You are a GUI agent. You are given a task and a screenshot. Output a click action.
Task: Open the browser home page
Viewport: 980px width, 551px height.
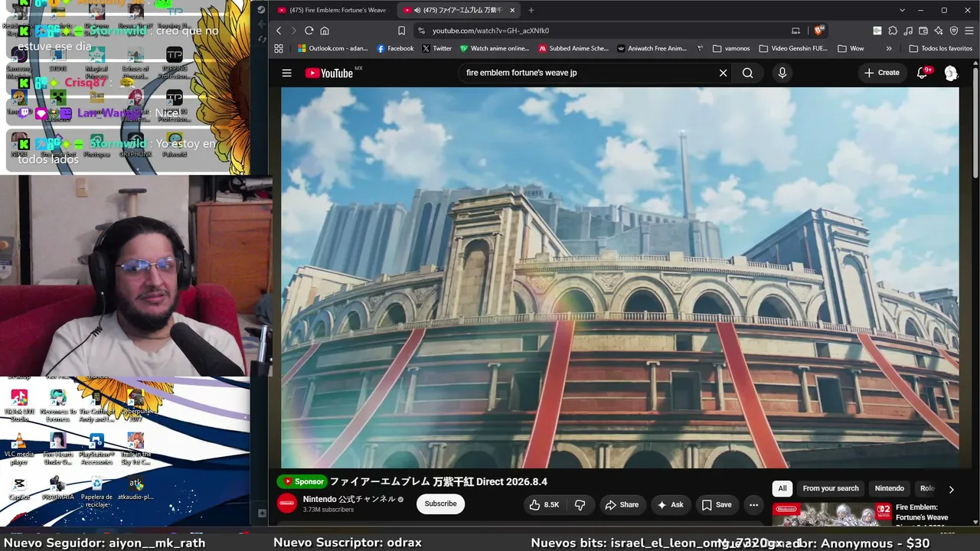click(x=325, y=31)
